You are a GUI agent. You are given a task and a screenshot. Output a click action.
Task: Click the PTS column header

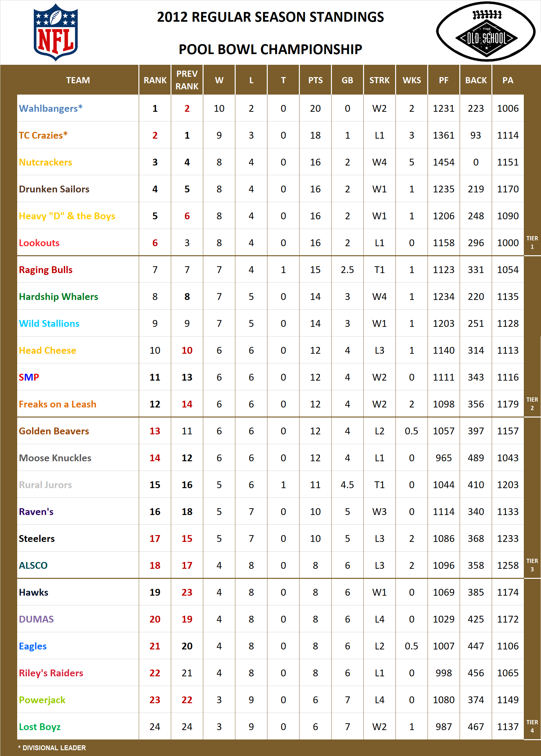pos(315,80)
